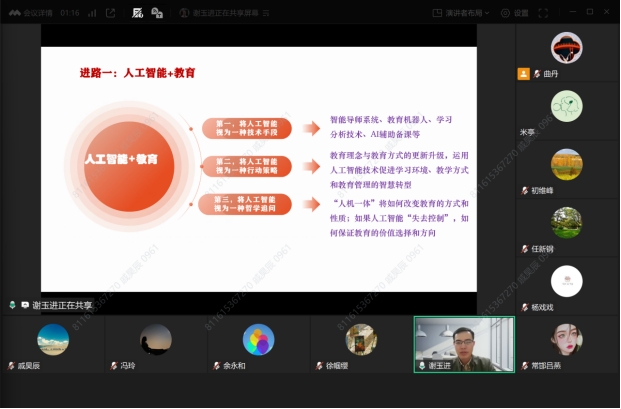The width and height of the screenshot is (621, 409).
Task: Click 曲丹's host badge icon
Action: click(x=523, y=74)
